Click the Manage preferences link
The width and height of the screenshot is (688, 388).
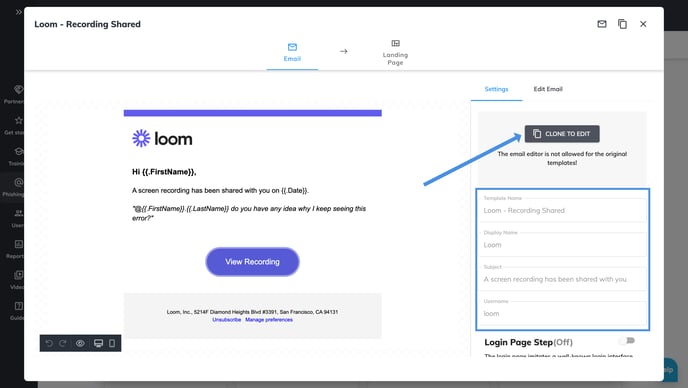(269, 320)
